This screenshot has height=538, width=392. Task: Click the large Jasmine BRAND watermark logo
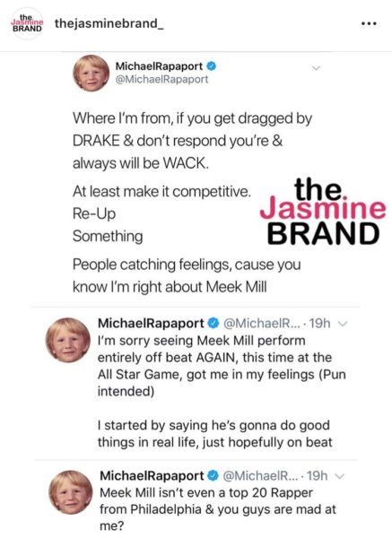pyautogui.click(x=323, y=212)
